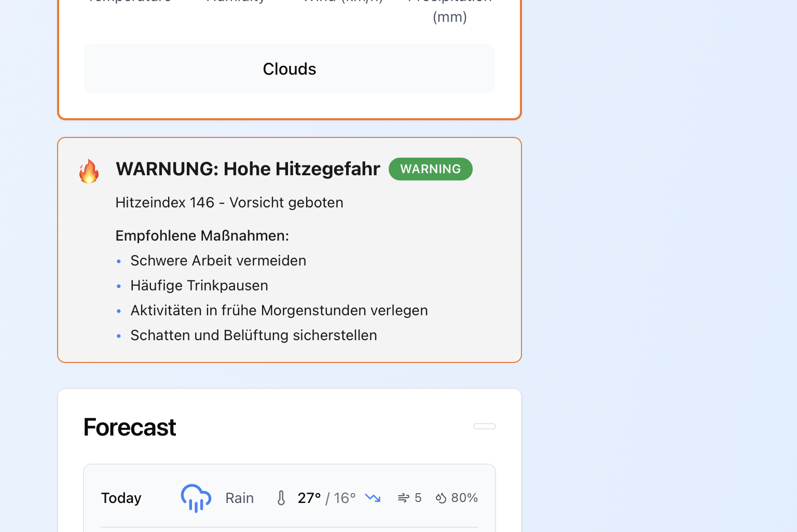The image size is (797, 532).
Task: Click the thermometer icon in forecast row
Action: point(281,498)
